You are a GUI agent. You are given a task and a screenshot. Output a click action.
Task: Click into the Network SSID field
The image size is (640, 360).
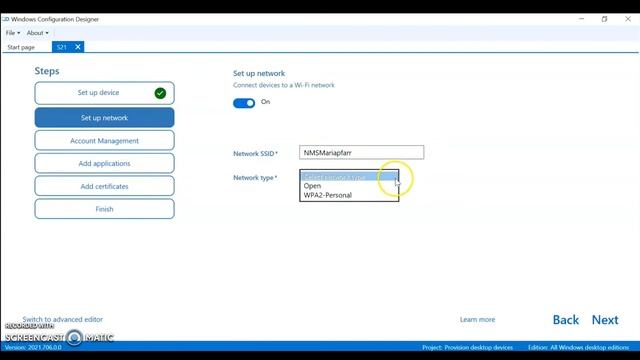coord(362,153)
